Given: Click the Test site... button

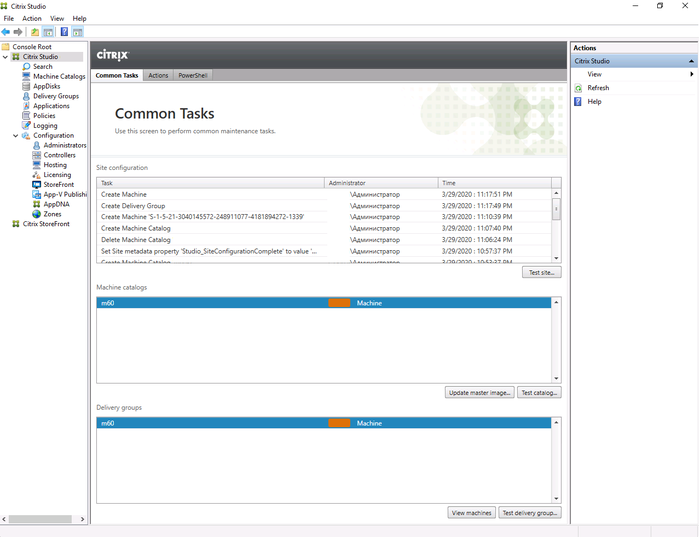Looking at the screenshot, I should [x=541, y=272].
